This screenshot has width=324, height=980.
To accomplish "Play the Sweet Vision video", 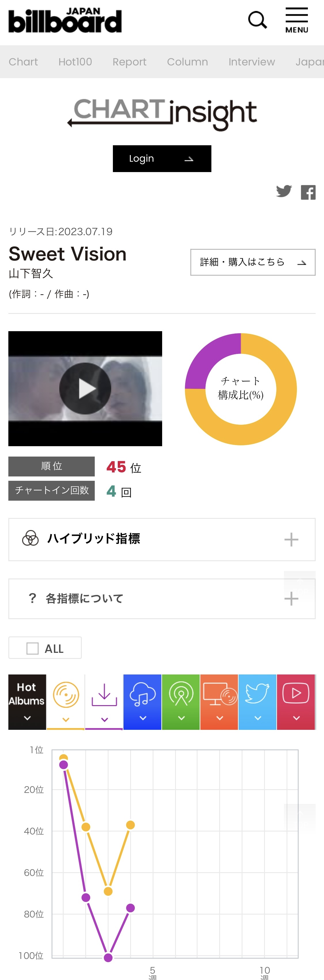I will coord(85,389).
